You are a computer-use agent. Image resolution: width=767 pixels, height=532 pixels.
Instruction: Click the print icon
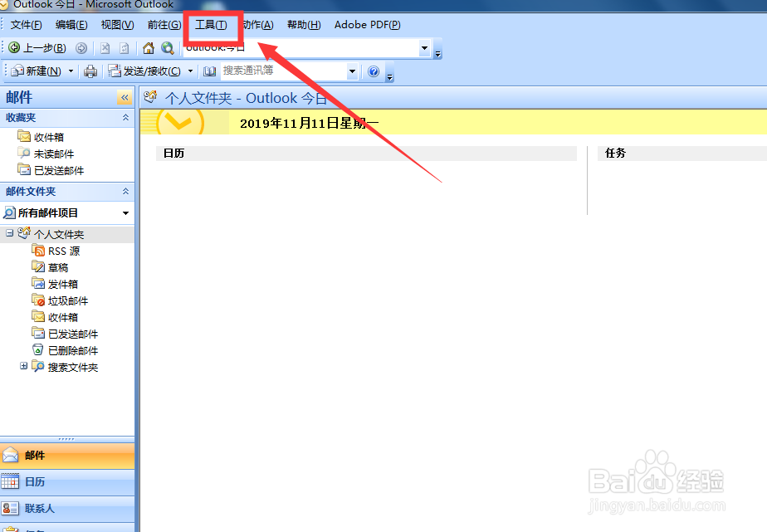pos(90,71)
